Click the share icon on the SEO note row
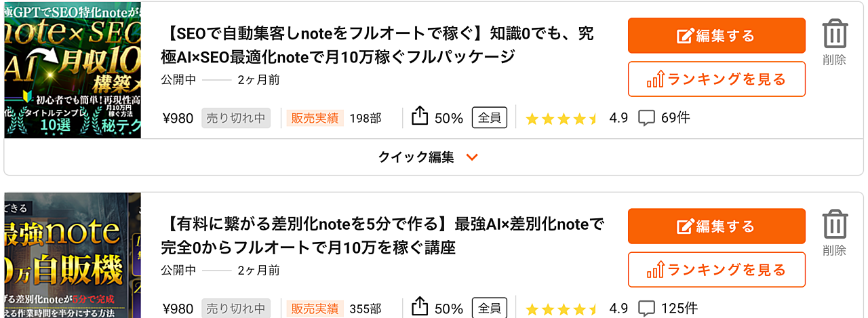 coord(420,117)
